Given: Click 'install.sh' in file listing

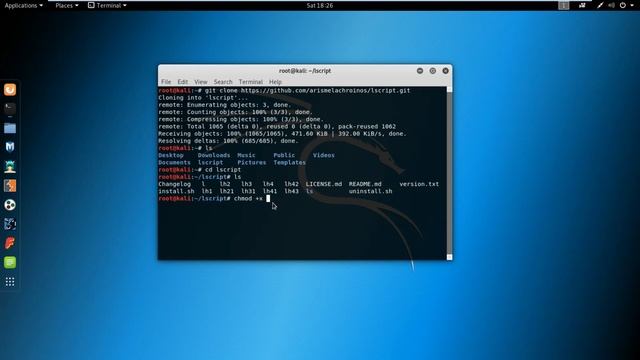Looking at the screenshot, I should 176,191.
